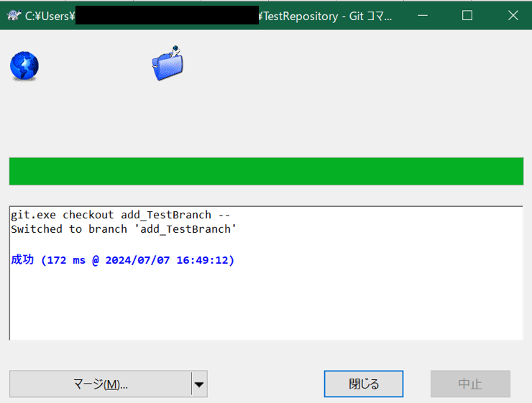Click the 閉じる close button

[x=363, y=384]
